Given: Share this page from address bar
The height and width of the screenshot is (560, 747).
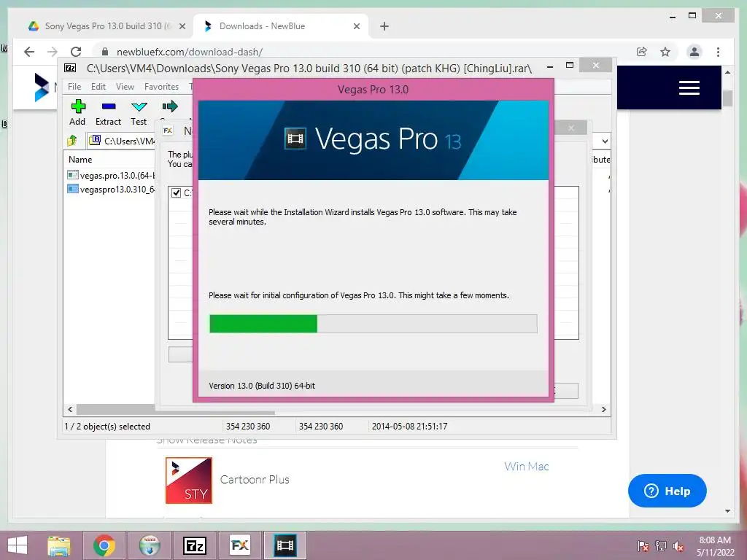Looking at the screenshot, I should coord(642,52).
